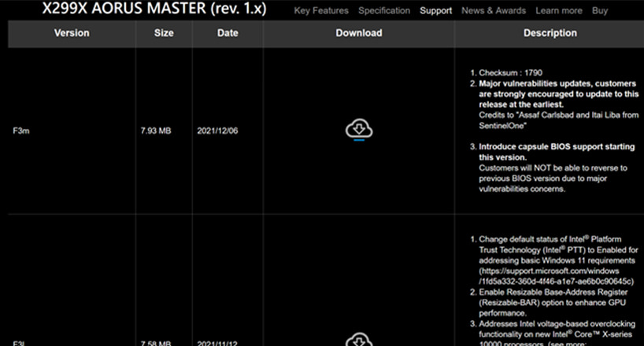Image resolution: width=644 pixels, height=346 pixels.
Task: Select the 7.93 MB size cell
Action: click(x=156, y=131)
